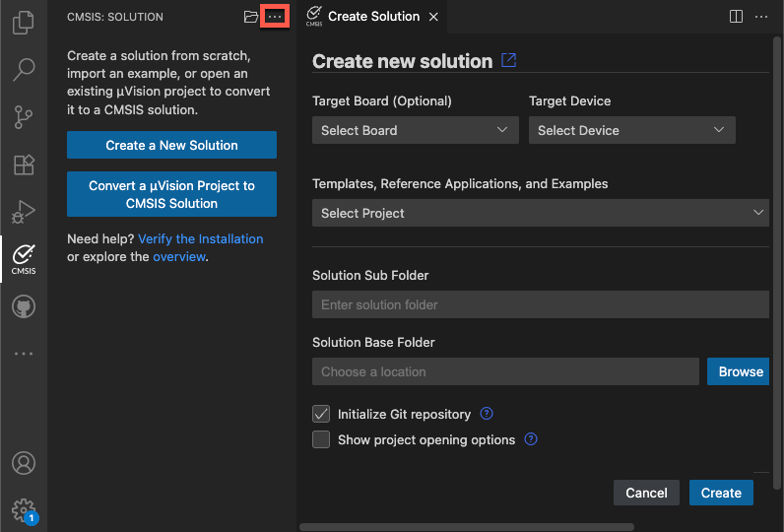Image resolution: width=784 pixels, height=532 pixels.
Task: Uncheck Initialize Git repository
Action: click(x=321, y=414)
